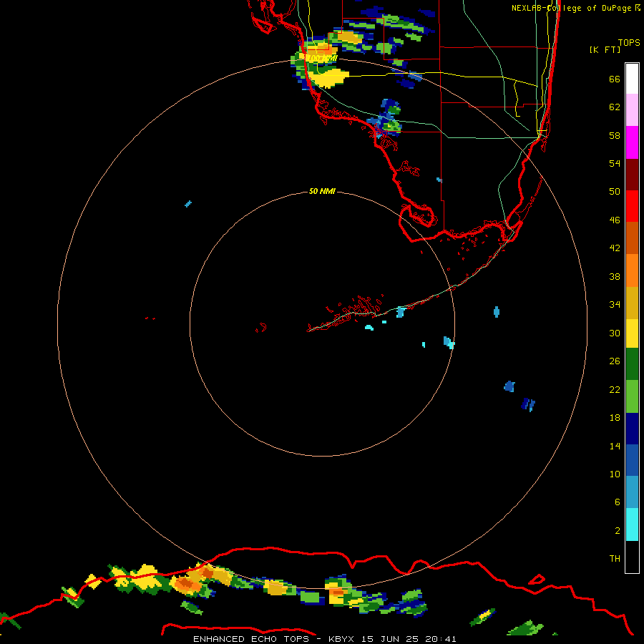Image resolution: width=644 pixels, height=644 pixels.
Task: Pick the light orange legend swatch
Action: click(x=632, y=270)
